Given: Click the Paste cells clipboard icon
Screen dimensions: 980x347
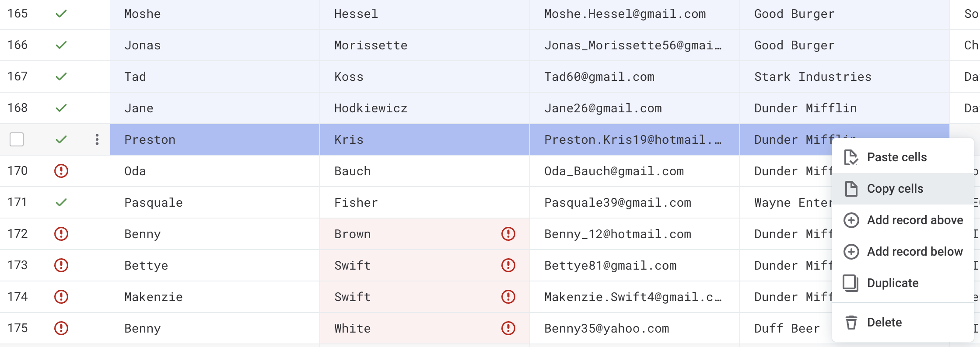Looking at the screenshot, I should click(x=851, y=157).
